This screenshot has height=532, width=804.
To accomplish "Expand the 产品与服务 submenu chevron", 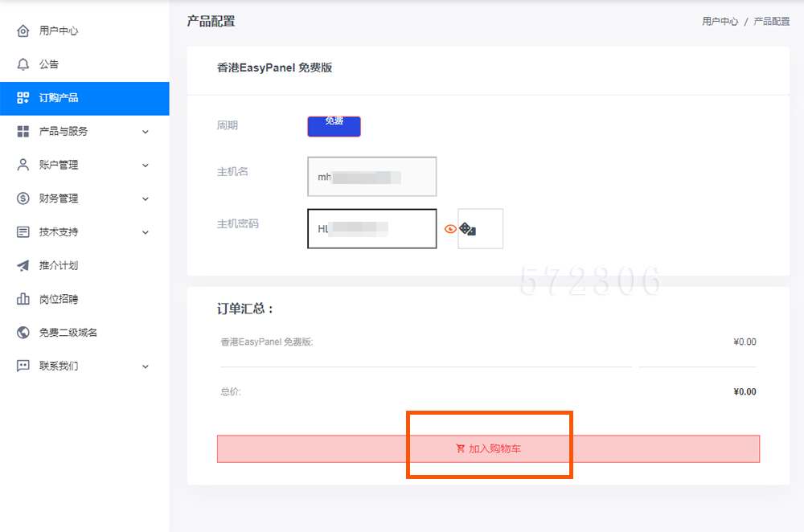I will pos(146,132).
